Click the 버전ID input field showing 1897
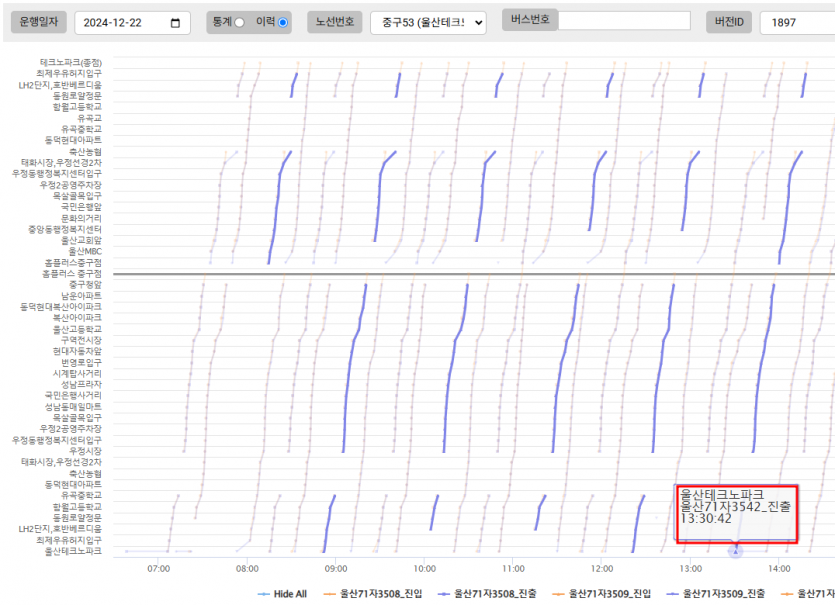The image size is (835, 605). (797, 23)
